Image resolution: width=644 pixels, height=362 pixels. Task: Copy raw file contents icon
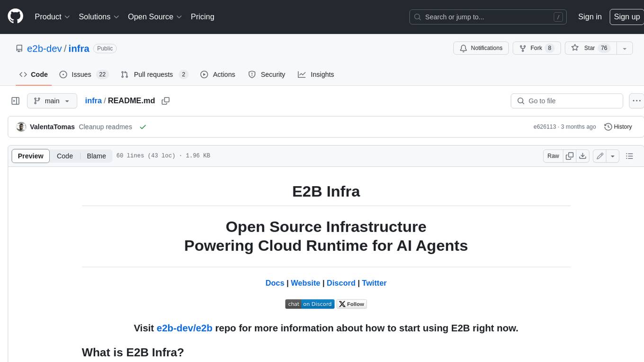pyautogui.click(x=570, y=156)
